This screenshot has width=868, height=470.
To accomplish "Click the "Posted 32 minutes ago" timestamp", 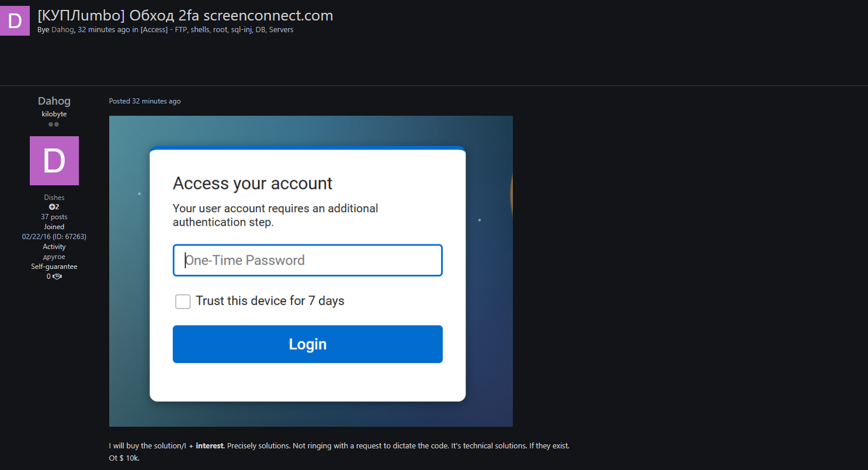I will [145, 101].
